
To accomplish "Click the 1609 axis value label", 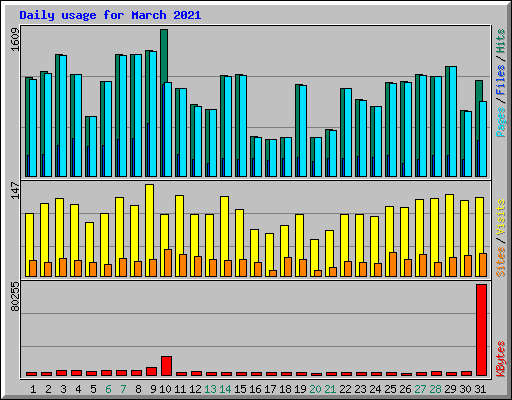I will pyautogui.click(x=15, y=40).
